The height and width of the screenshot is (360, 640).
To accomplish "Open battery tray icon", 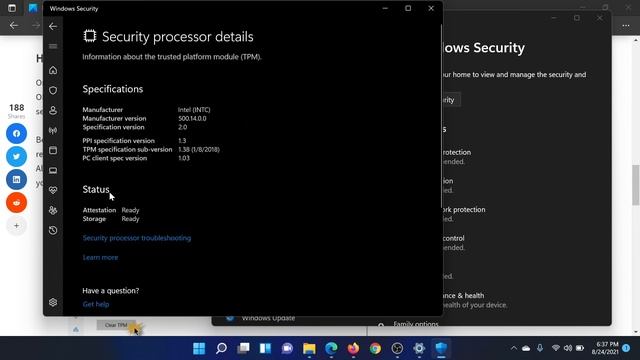I will coord(580,348).
